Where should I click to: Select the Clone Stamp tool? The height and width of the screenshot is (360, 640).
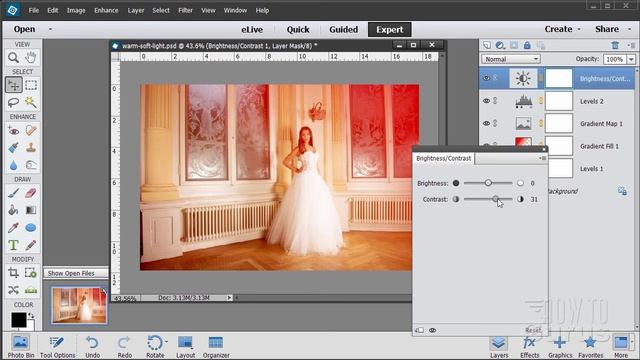click(x=31, y=148)
